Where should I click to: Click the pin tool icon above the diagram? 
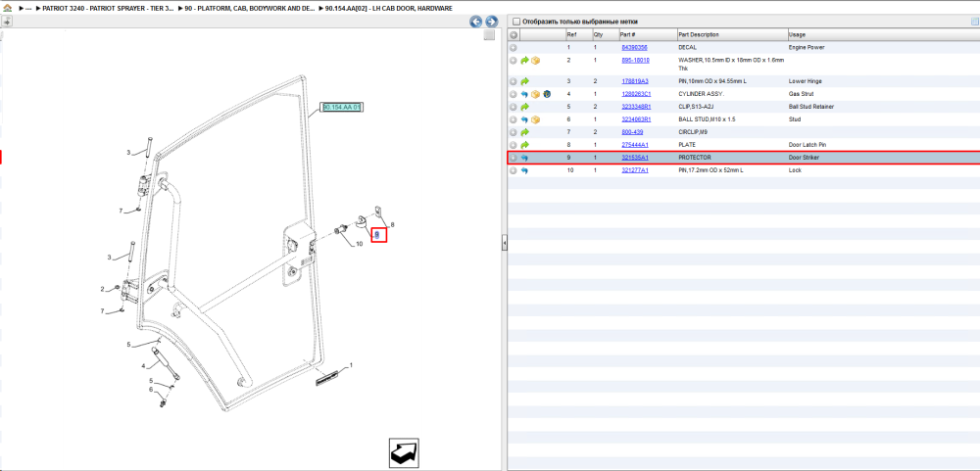6,22
